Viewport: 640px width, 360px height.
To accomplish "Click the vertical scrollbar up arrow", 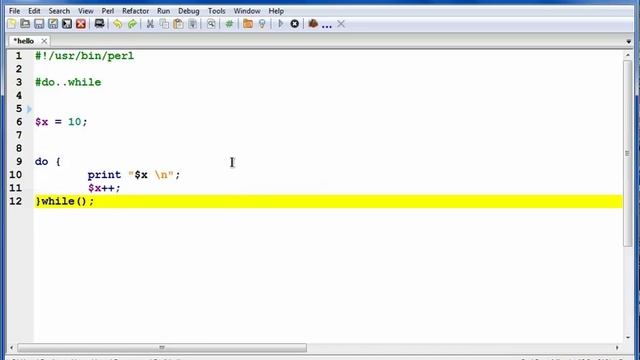I will point(628,55).
